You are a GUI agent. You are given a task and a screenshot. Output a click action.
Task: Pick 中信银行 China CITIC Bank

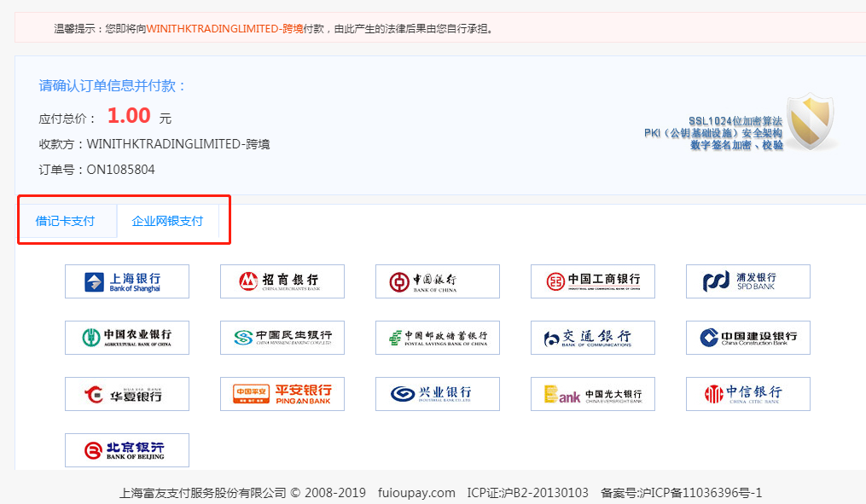pyautogui.click(x=747, y=394)
